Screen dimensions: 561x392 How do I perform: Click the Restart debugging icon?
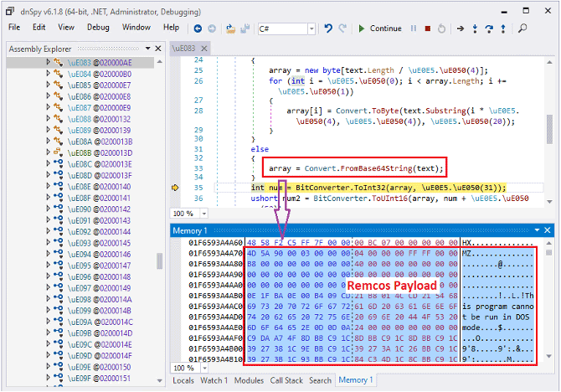(442, 28)
